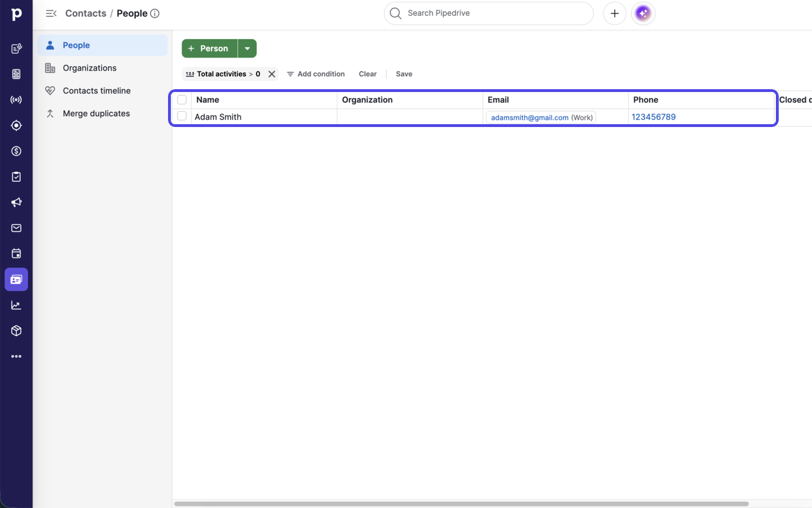Open the Total activities > 0 filter chip
This screenshot has height=508, width=812.
pos(223,74)
